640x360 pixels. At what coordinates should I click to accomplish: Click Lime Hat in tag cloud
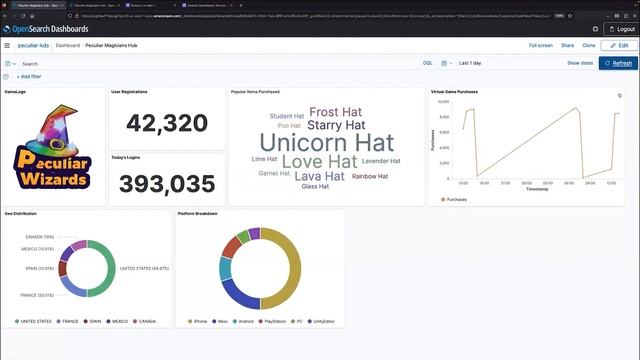[x=264, y=159]
